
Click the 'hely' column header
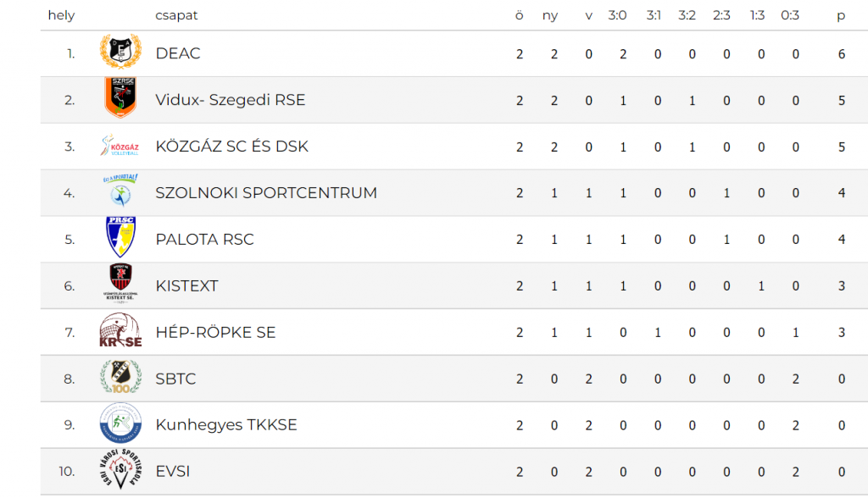(x=61, y=15)
